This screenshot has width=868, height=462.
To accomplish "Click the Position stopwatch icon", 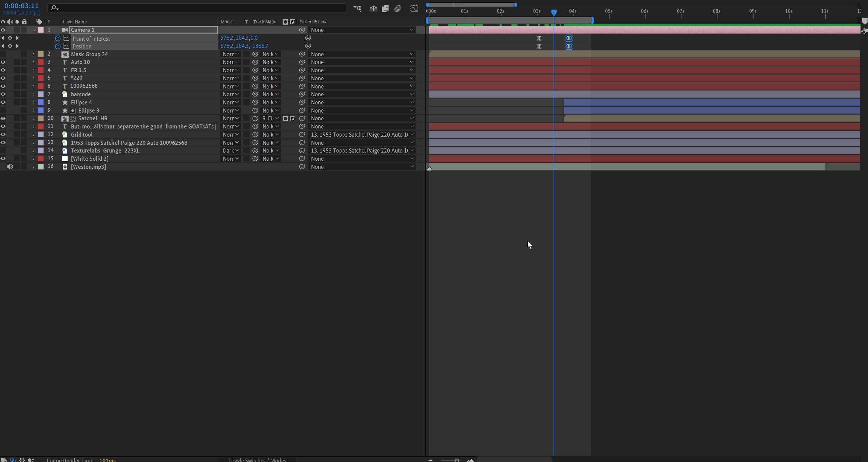I will 58,46.
